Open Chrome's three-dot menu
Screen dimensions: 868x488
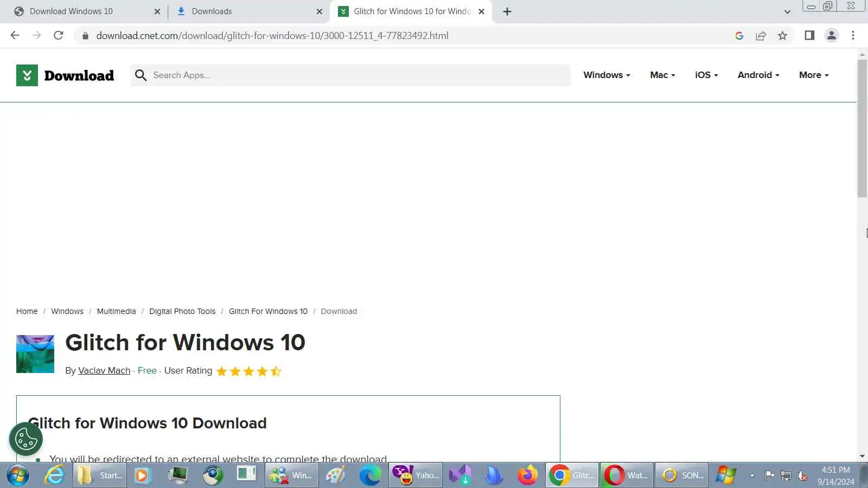tap(853, 35)
